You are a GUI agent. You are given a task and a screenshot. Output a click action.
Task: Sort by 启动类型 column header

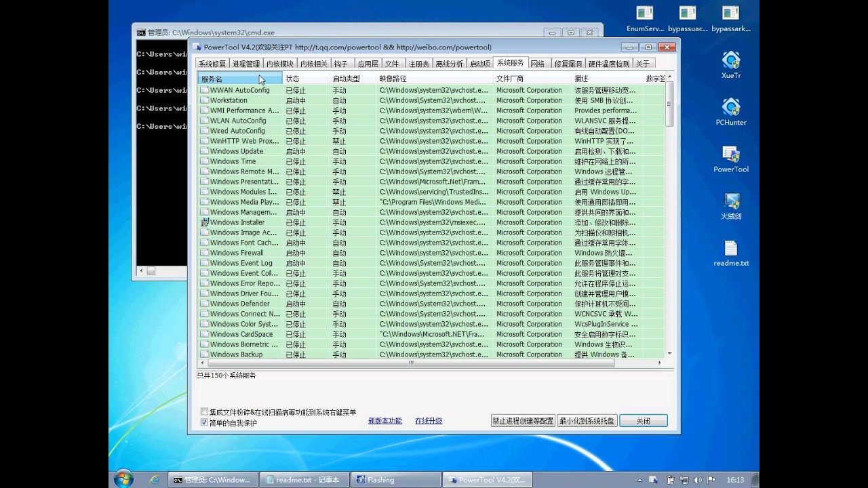(x=353, y=79)
